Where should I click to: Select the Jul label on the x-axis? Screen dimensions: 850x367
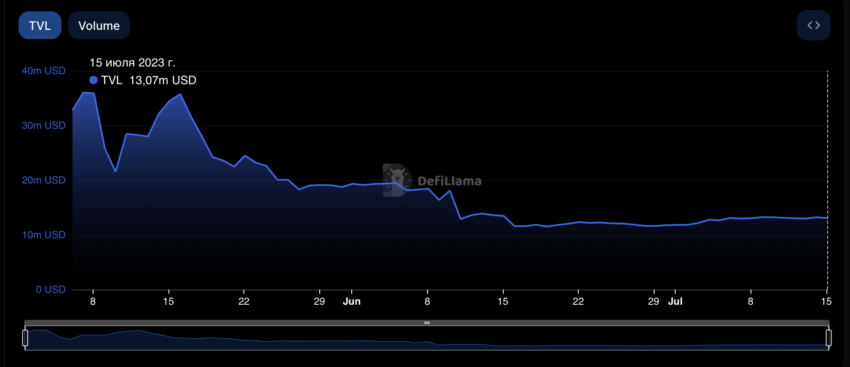[x=675, y=301]
